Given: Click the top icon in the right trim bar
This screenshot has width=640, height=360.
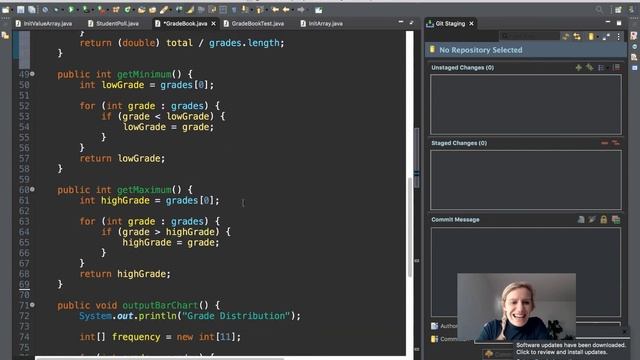Looking at the screenshot, I should click(x=634, y=36).
